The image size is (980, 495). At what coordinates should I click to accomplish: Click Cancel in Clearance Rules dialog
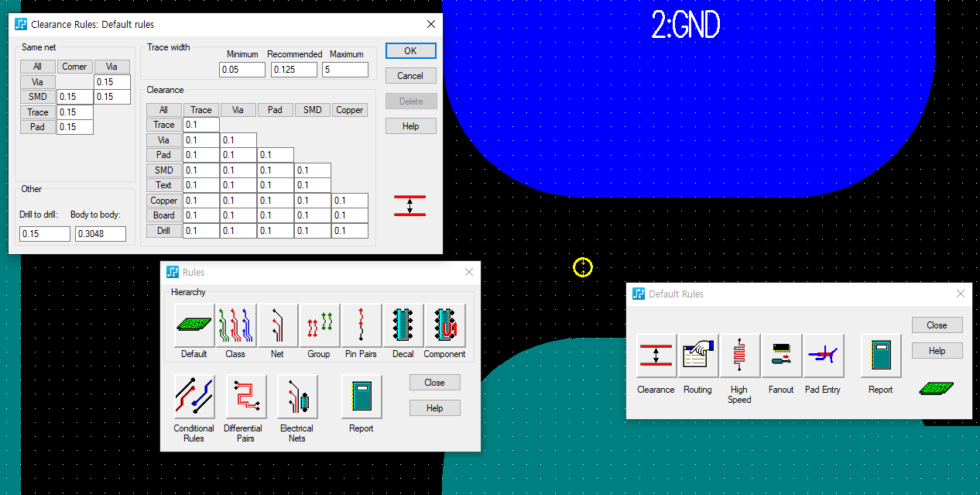pyautogui.click(x=410, y=76)
